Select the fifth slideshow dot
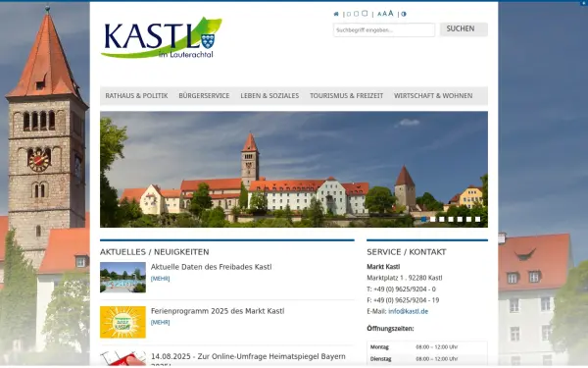The height and width of the screenshot is (368, 588). tap(460, 219)
